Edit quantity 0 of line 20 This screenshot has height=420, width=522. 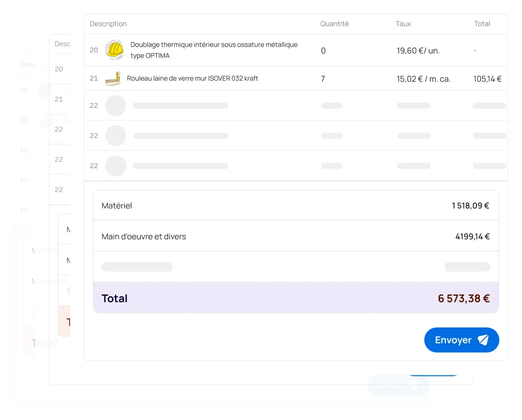(323, 50)
